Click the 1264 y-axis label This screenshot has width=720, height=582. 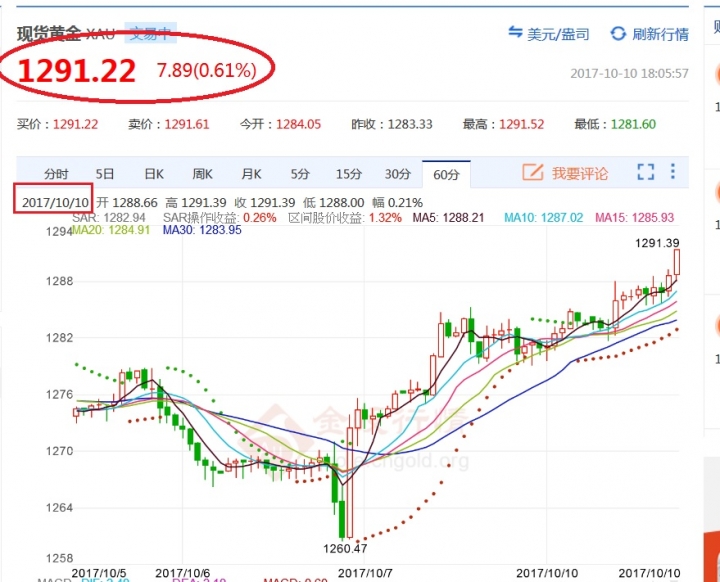point(59,508)
